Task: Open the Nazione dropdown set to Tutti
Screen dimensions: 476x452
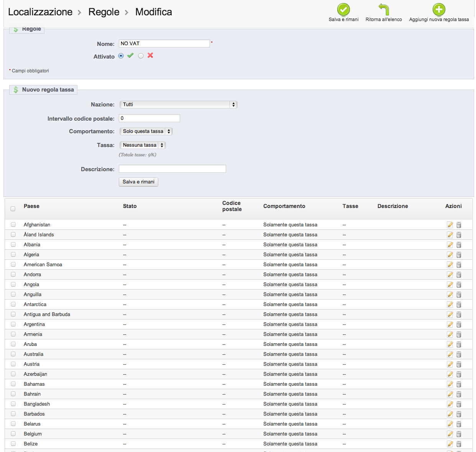Action: [179, 105]
